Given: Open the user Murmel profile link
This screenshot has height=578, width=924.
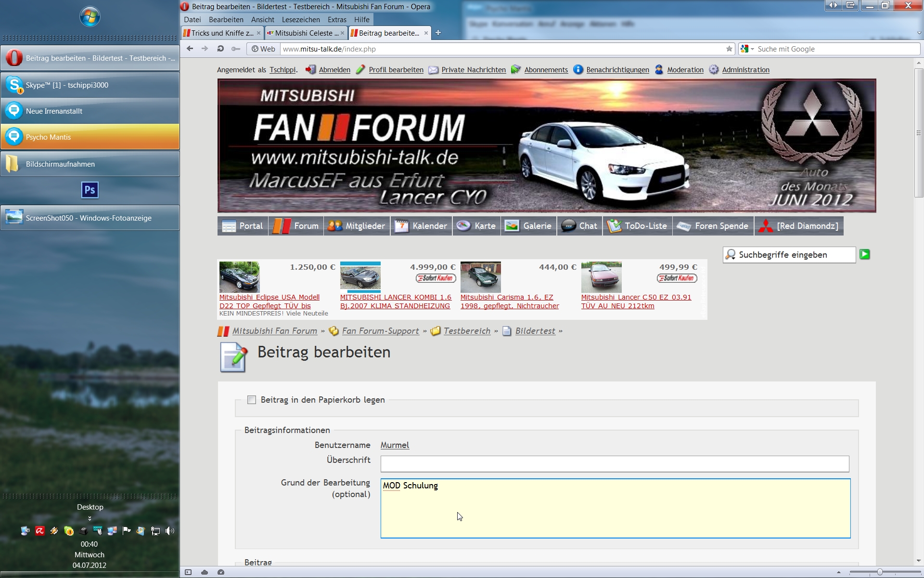Looking at the screenshot, I should click(x=395, y=445).
